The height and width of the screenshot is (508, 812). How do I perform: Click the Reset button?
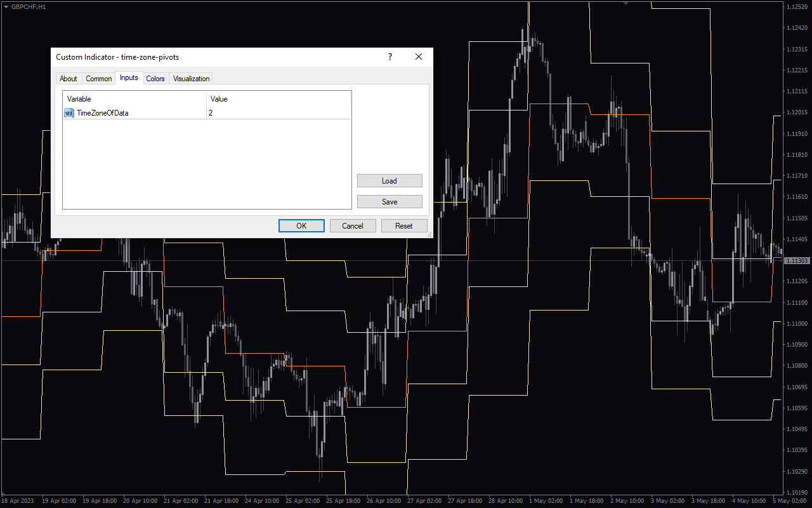[x=404, y=225]
